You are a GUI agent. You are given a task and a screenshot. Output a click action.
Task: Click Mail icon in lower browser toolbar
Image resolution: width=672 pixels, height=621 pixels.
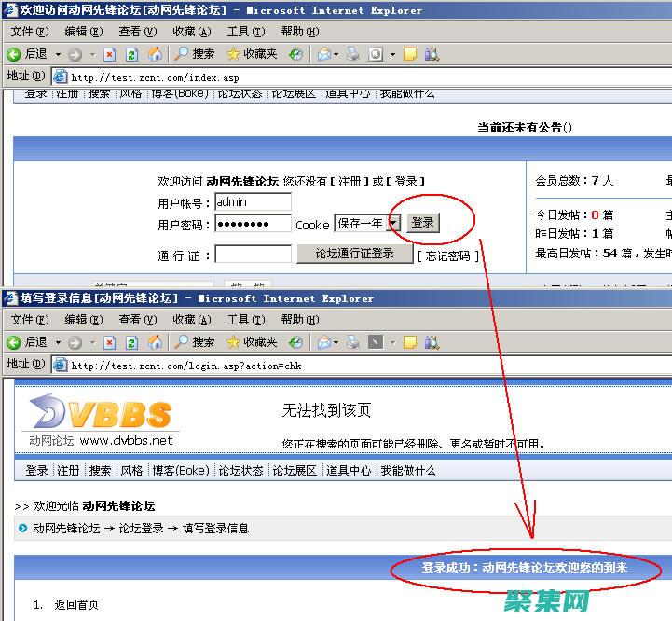point(323,342)
